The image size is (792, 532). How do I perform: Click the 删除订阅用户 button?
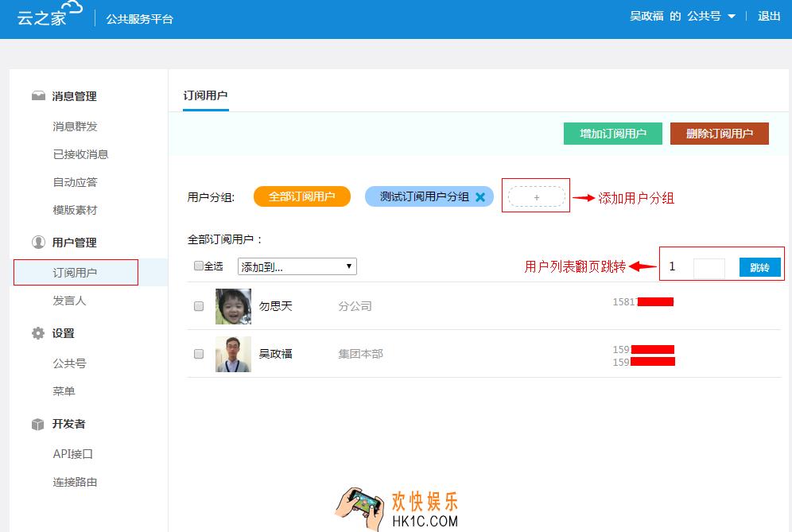720,134
